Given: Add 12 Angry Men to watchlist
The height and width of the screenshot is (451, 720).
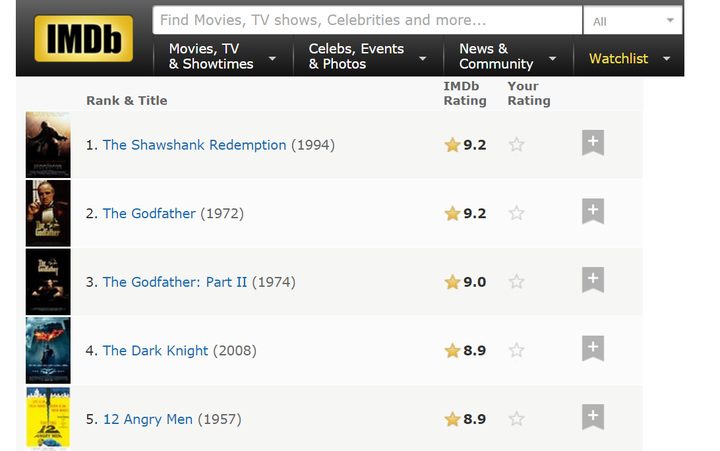Looking at the screenshot, I should pos(593,417).
